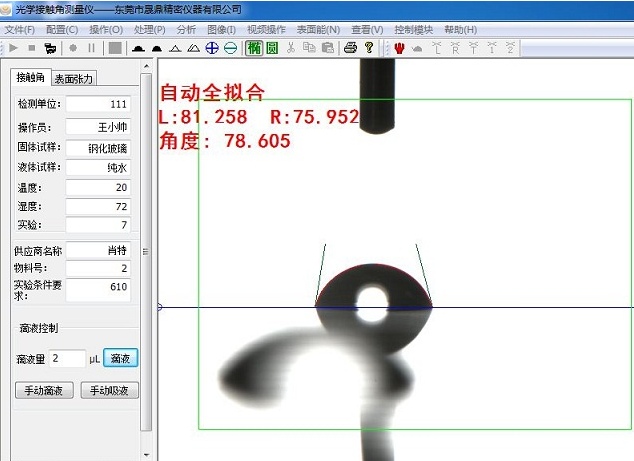Click the 手动滴液 button
The image size is (634, 461).
click(x=44, y=390)
